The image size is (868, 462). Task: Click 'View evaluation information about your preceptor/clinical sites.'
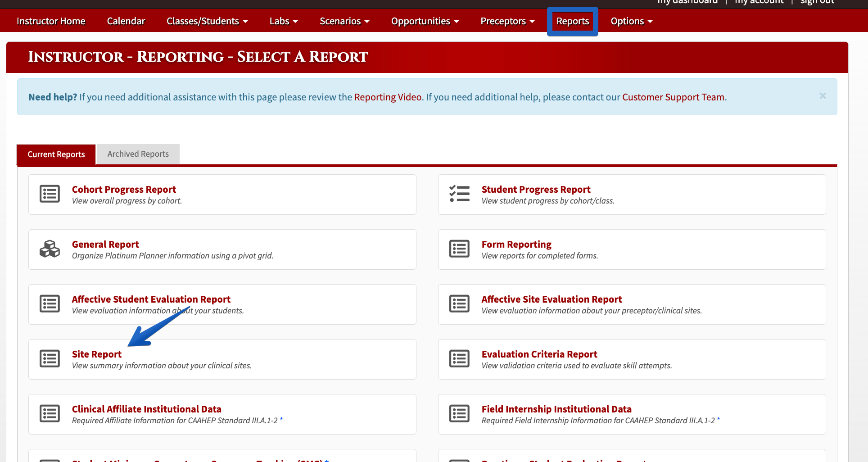click(592, 311)
